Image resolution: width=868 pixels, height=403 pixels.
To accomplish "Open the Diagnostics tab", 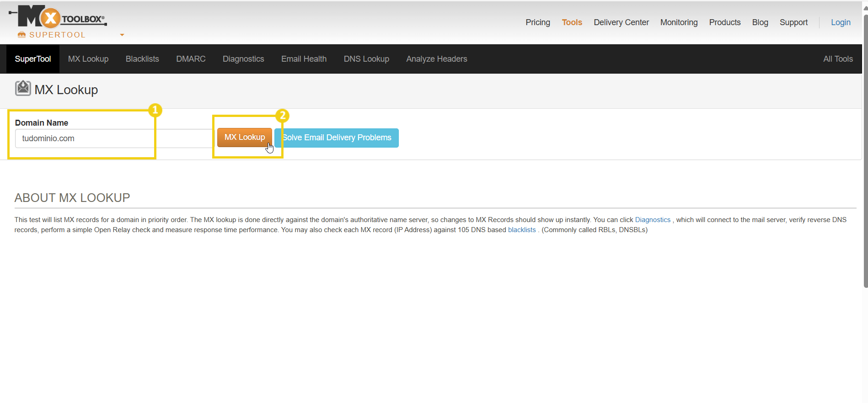I will click(x=243, y=59).
